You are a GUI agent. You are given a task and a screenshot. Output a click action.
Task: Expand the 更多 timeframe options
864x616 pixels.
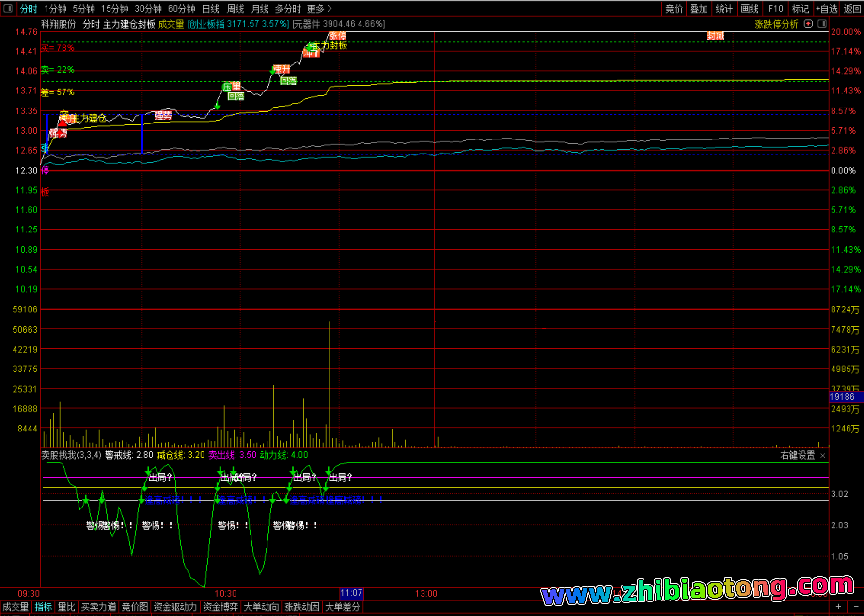point(319,9)
